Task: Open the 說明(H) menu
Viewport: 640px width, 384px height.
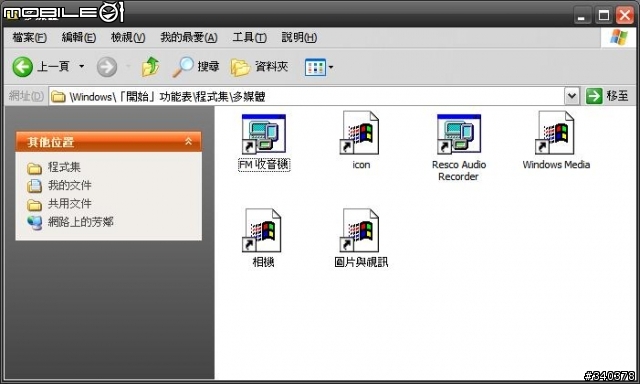Action: tap(299, 38)
